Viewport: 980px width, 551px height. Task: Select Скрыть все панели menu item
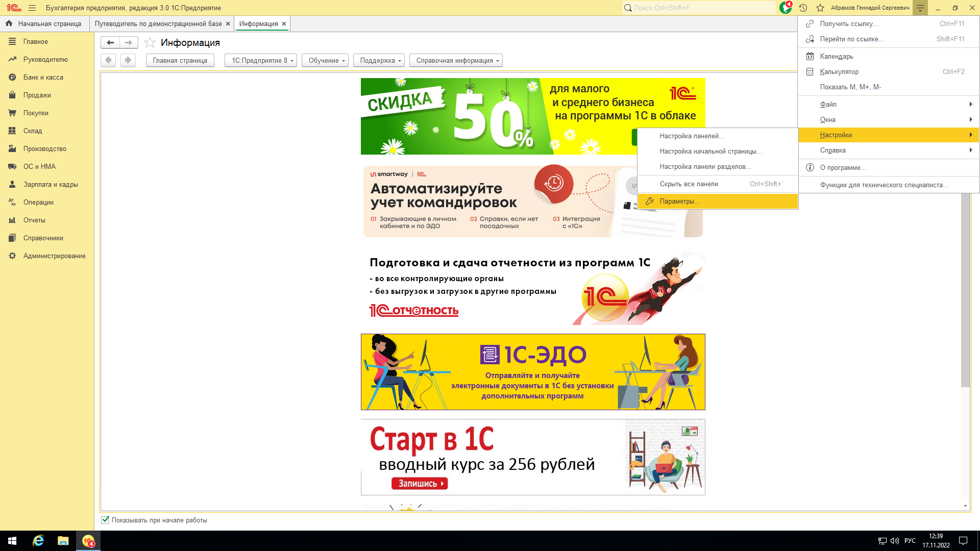click(718, 184)
